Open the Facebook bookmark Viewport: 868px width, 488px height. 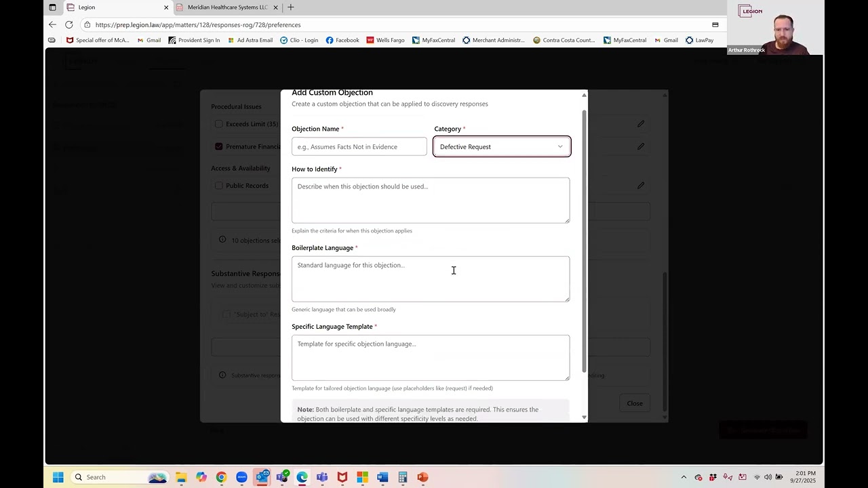[x=342, y=40]
